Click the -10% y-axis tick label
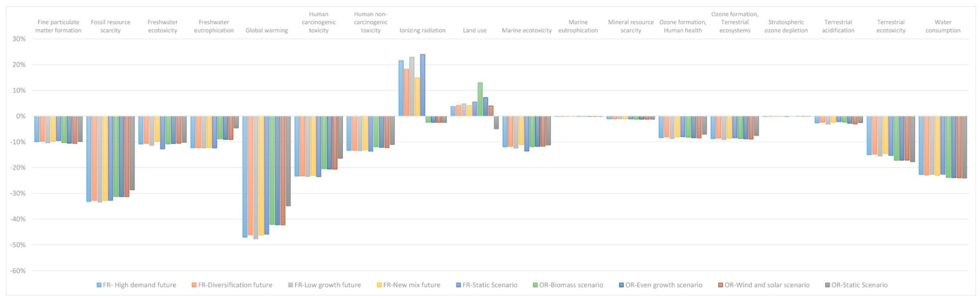This screenshot has height=301, width=980. click(18, 142)
